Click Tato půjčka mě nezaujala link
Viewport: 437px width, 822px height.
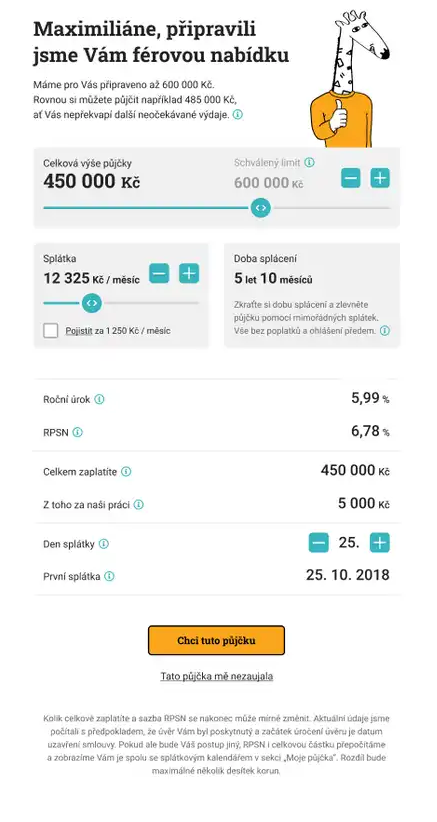(216, 676)
